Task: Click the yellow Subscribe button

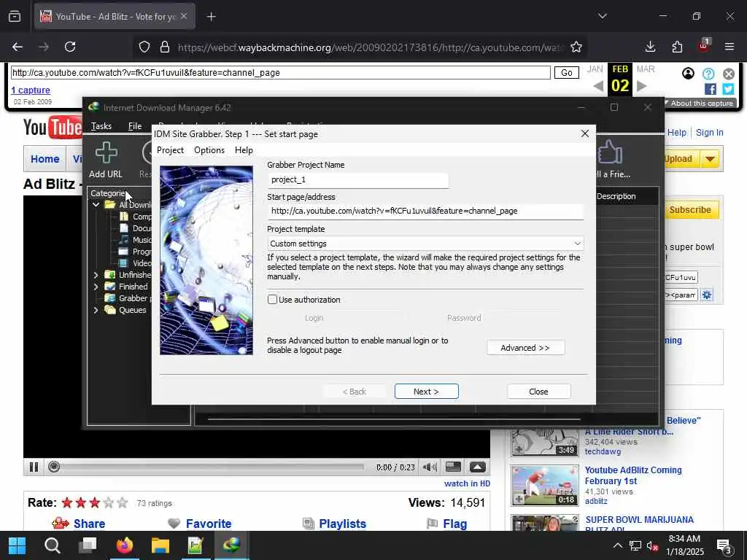Action: (692, 210)
